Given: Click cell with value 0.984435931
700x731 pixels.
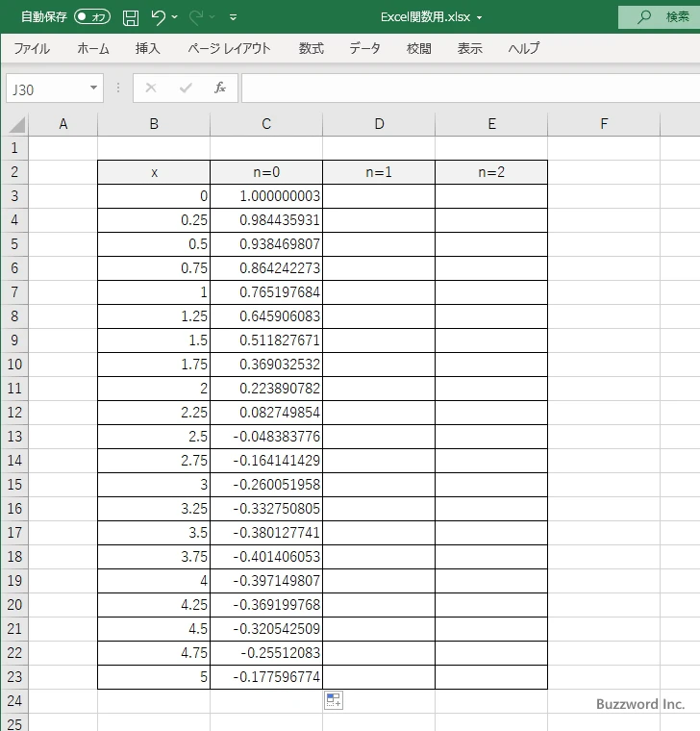Looking at the screenshot, I should [x=266, y=220].
